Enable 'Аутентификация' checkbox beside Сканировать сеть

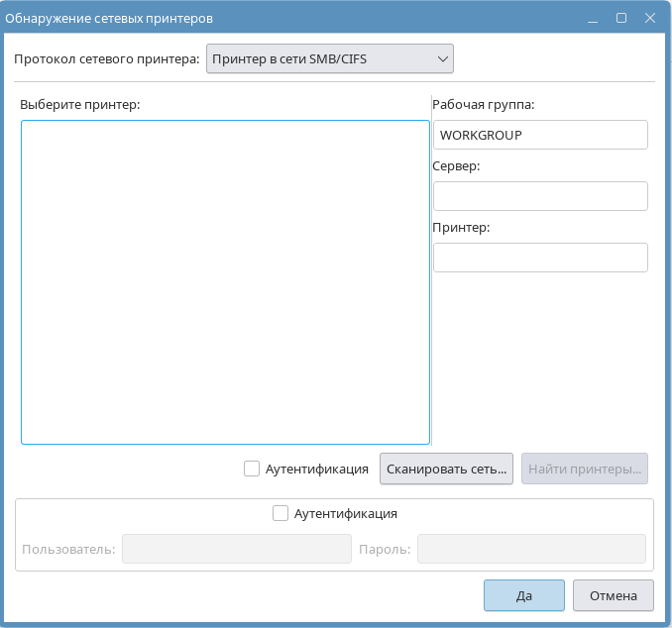tap(252, 469)
